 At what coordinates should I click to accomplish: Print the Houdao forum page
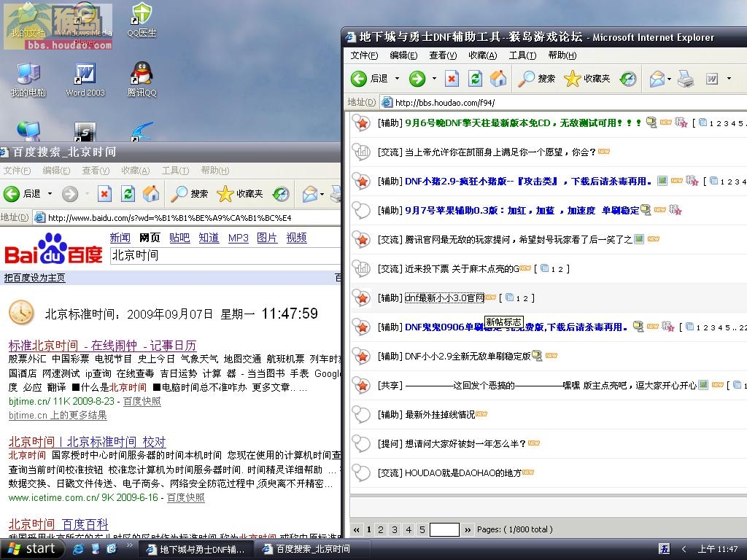tap(686, 79)
